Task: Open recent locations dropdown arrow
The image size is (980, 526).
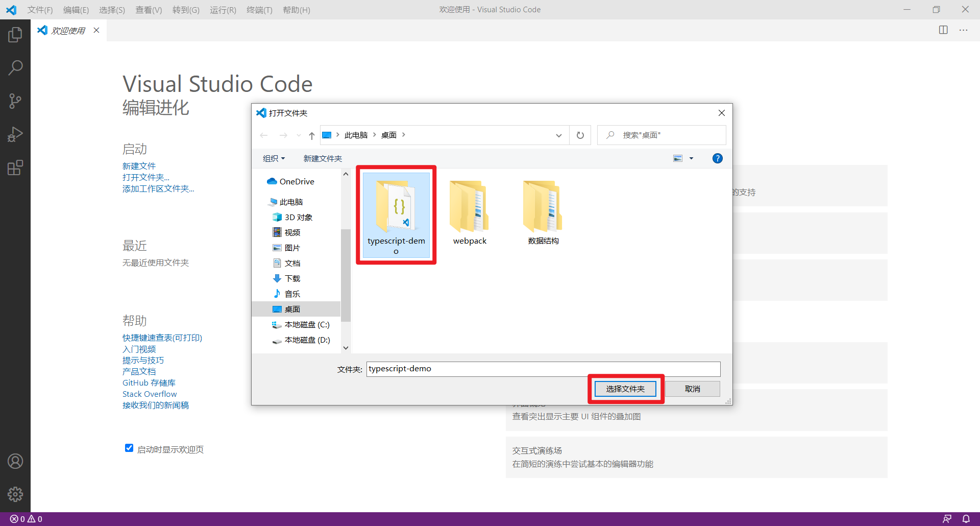Action: [299, 135]
